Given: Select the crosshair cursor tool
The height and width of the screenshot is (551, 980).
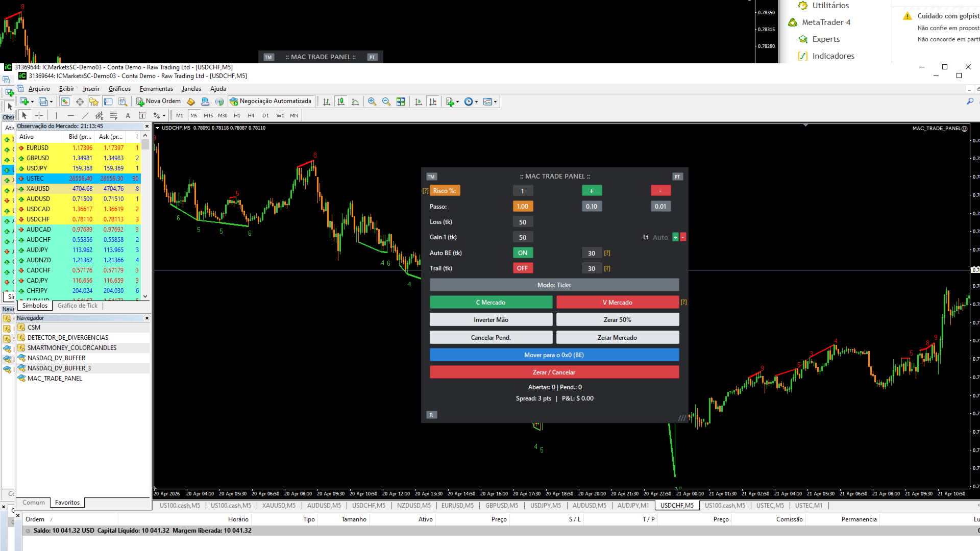Looking at the screenshot, I should [x=39, y=116].
